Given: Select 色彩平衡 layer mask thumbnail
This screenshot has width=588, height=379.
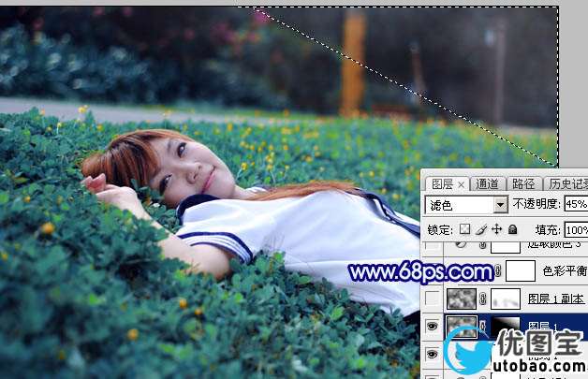Looking at the screenshot, I should click(521, 270).
